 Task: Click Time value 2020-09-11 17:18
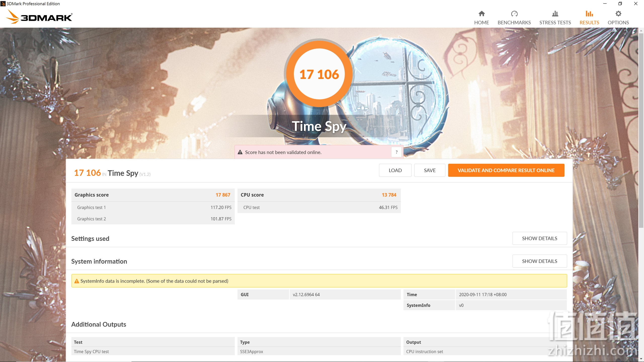click(x=483, y=294)
